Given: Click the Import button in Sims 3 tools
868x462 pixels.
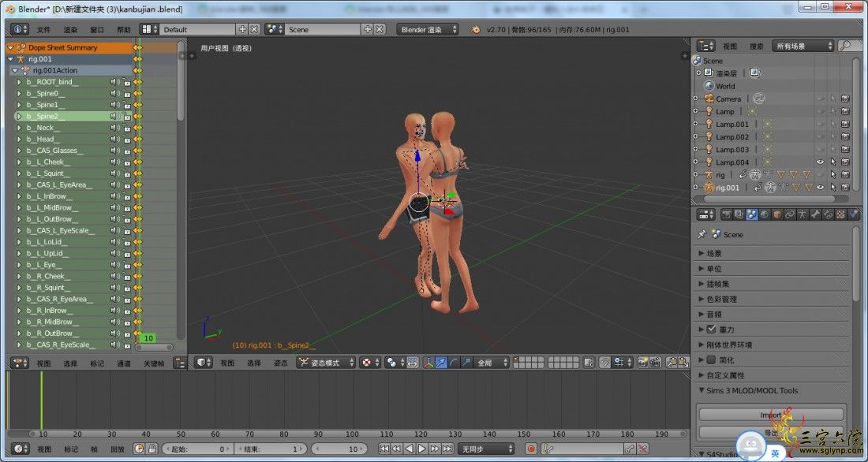Looking at the screenshot, I should pos(771,415).
